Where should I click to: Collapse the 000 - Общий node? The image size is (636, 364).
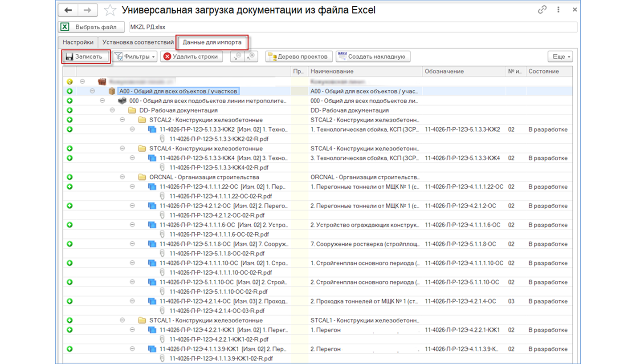click(x=102, y=101)
